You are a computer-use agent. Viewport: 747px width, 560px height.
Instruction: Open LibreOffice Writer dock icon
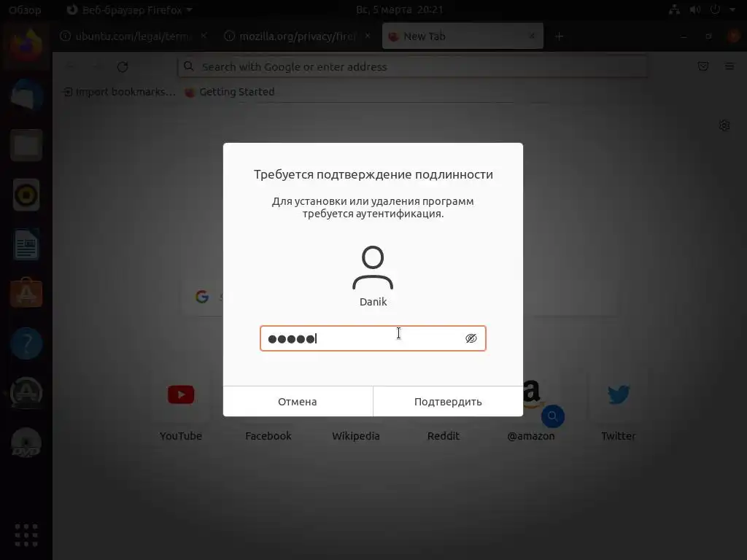point(26,244)
